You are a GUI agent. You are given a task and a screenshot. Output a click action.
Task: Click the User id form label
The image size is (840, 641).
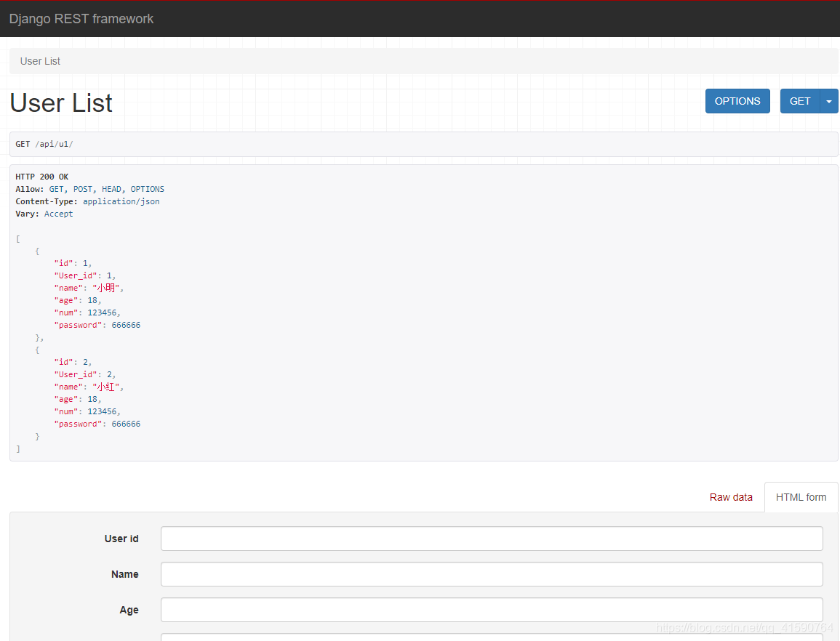121,539
